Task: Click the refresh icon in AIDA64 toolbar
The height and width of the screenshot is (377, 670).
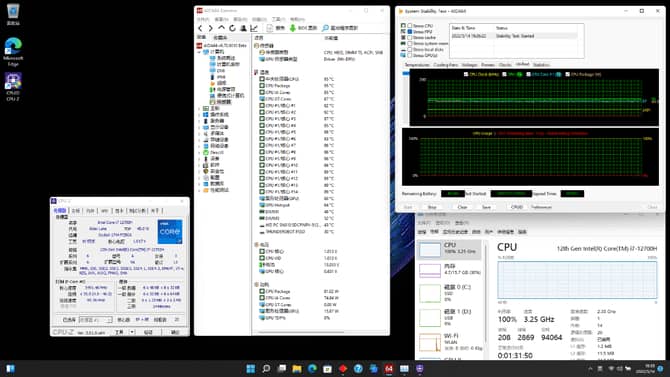Action: point(232,28)
